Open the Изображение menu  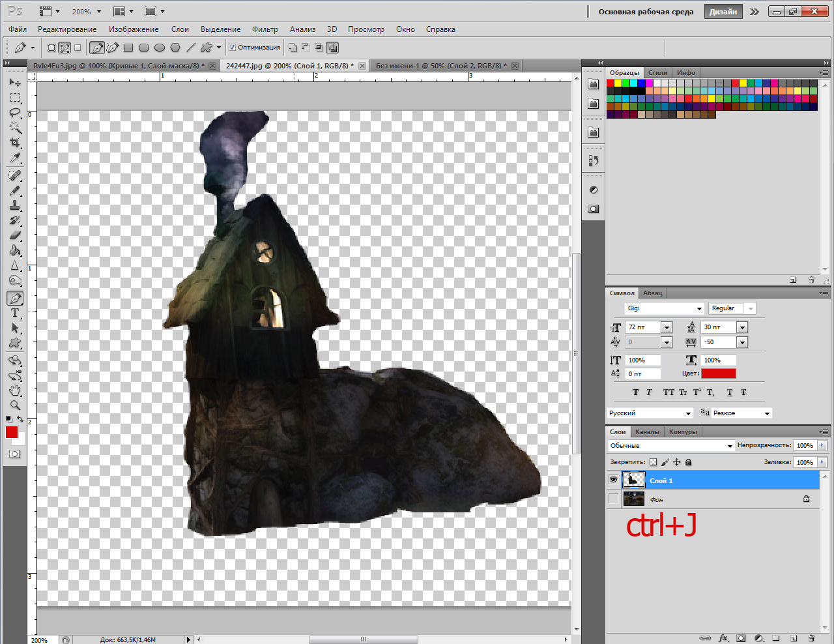point(134,29)
